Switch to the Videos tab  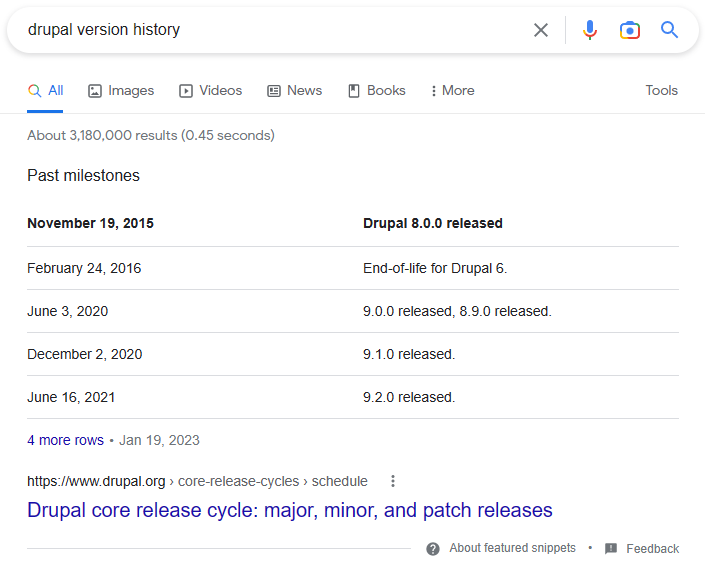point(210,90)
